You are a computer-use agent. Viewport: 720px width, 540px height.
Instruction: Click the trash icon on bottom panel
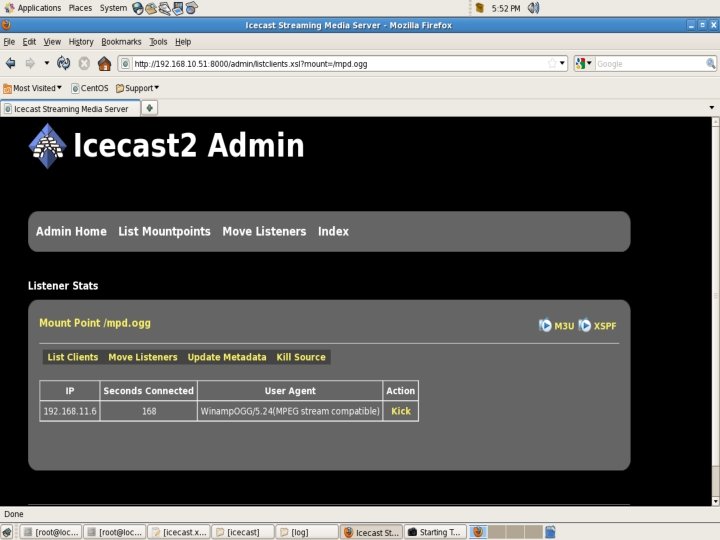pyautogui.click(x=550, y=532)
